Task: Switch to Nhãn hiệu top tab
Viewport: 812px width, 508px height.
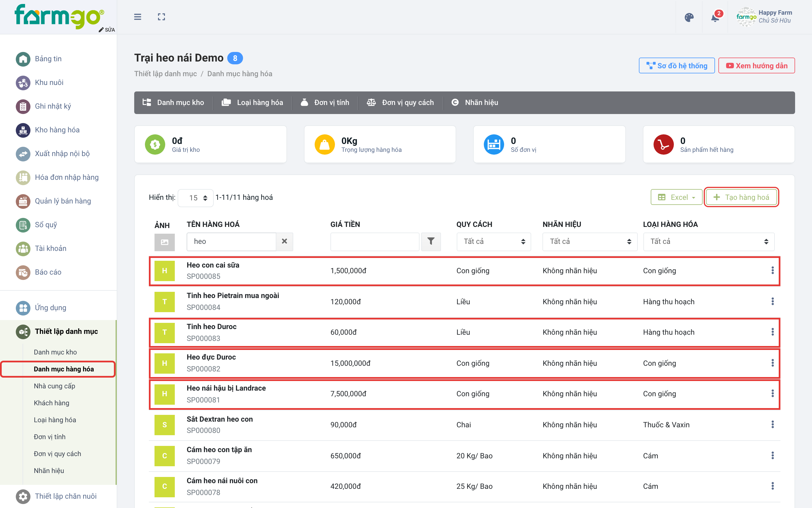Action: point(475,102)
